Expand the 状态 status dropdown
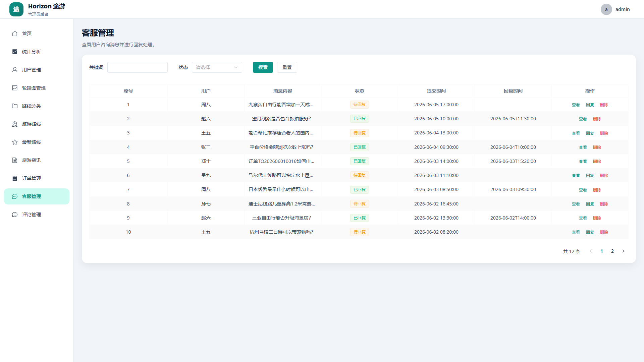This screenshot has width=644, height=362. coord(217,67)
